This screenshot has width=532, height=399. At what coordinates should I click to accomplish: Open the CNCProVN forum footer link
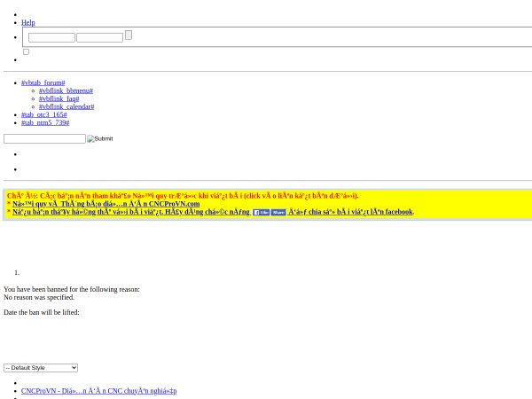point(98,391)
